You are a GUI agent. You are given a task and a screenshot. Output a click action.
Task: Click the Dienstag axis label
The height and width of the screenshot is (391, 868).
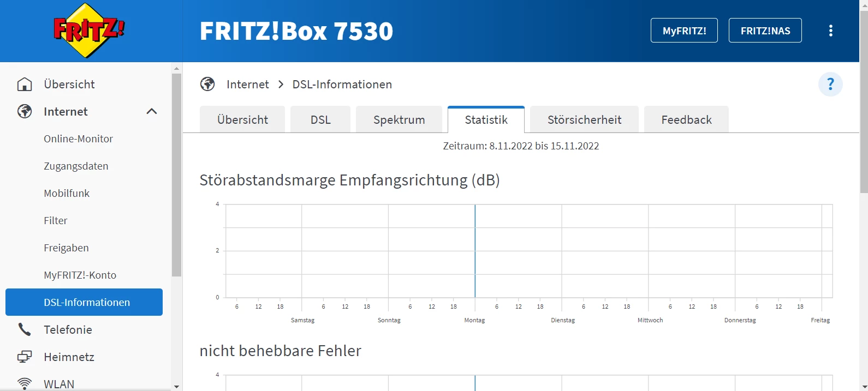[563, 320]
